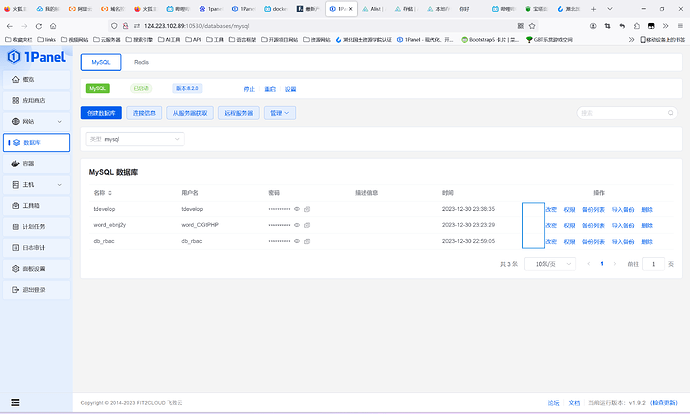690x414 pixels.
Task: Click the 远程服务器 remote server button
Action: pyautogui.click(x=239, y=113)
